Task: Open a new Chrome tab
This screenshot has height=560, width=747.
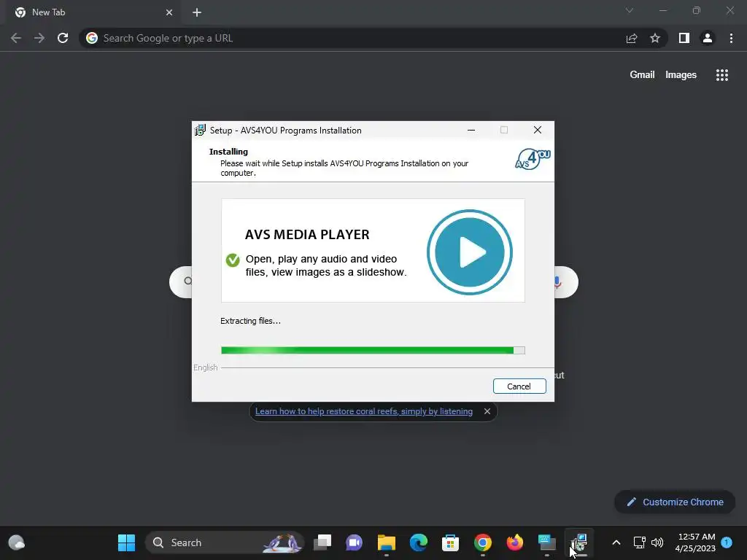Action: pyautogui.click(x=197, y=12)
